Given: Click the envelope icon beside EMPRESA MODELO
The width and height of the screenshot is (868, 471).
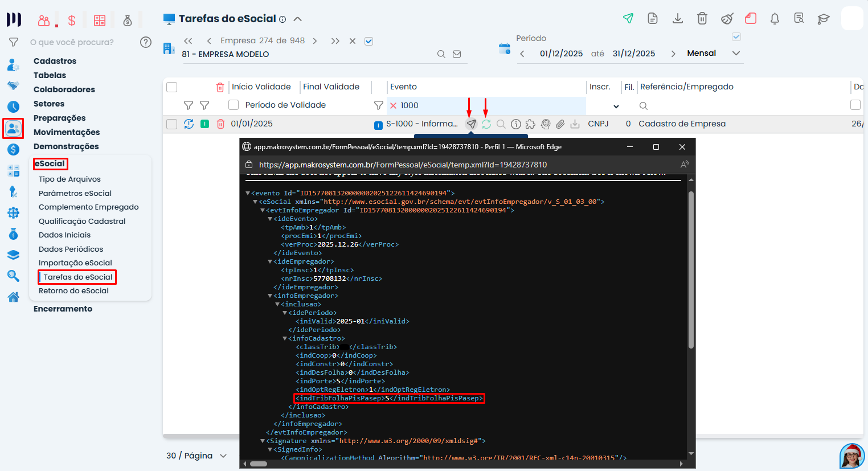Looking at the screenshot, I should tap(457, 54).
